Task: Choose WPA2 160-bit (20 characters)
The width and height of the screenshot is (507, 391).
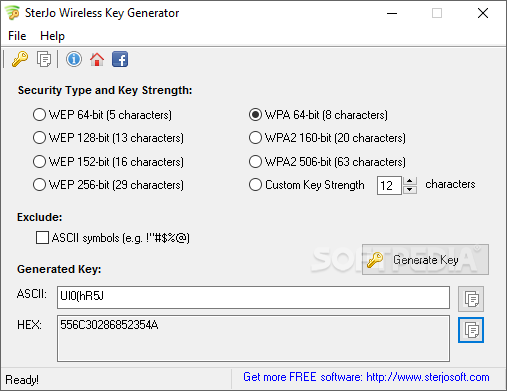Action: click(x=327, y=138)
